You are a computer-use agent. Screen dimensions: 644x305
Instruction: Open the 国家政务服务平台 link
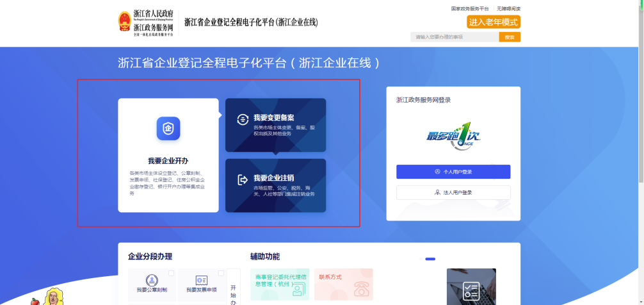click(470, 8)
